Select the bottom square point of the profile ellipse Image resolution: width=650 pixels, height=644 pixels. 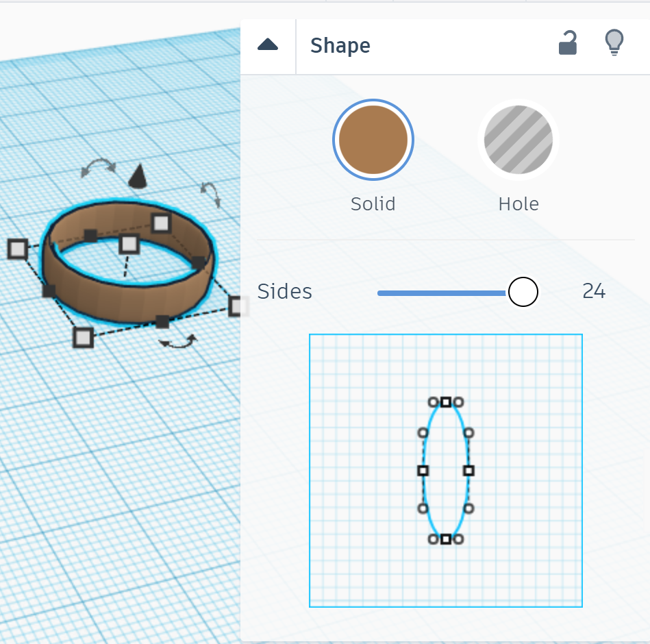coord(446,539)
